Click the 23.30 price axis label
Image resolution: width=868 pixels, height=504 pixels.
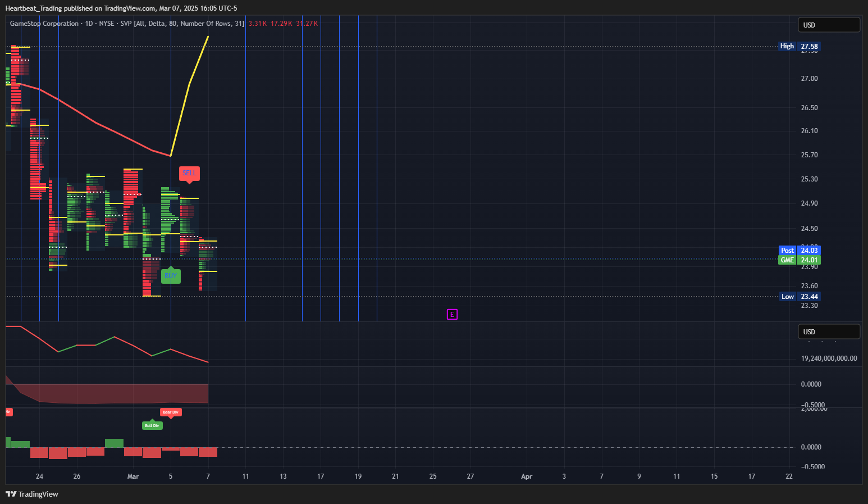809,306
